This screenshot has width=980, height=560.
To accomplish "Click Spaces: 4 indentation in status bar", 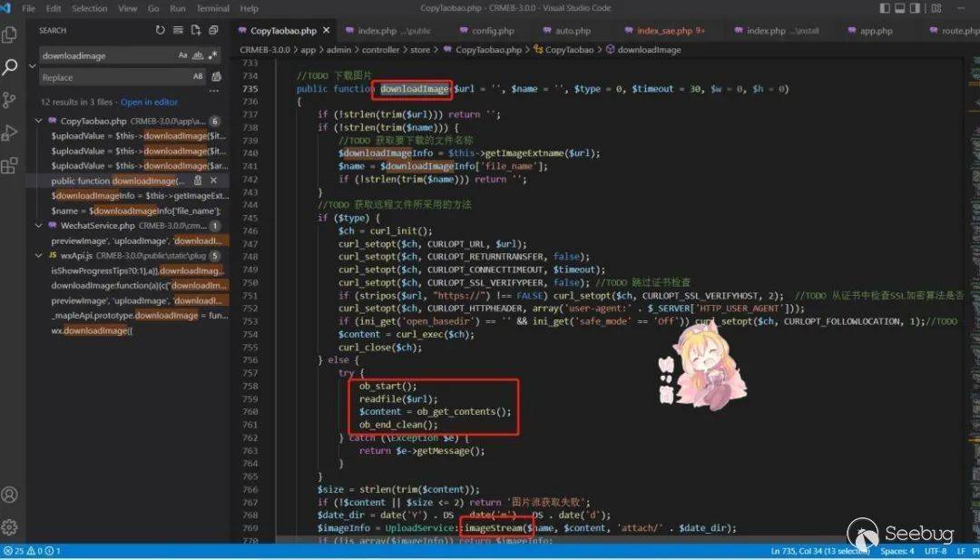I will click(897, 551).
